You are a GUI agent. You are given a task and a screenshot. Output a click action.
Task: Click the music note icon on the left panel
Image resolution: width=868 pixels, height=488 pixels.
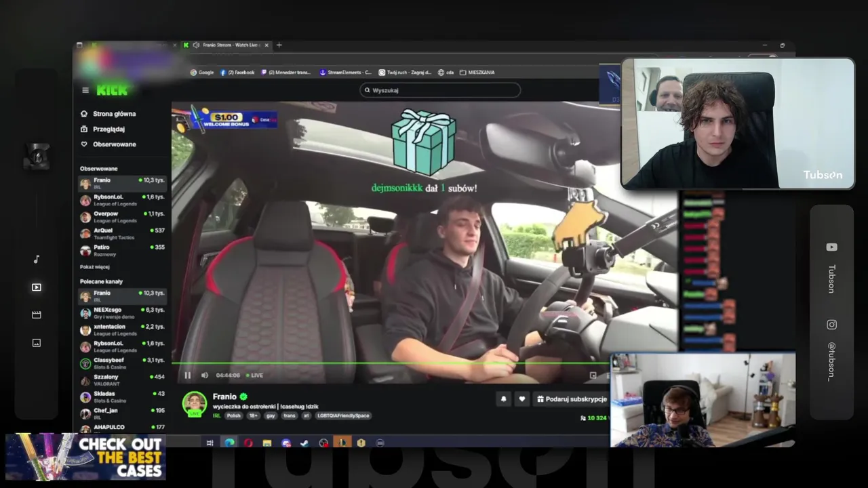click(x=37, y=259)
